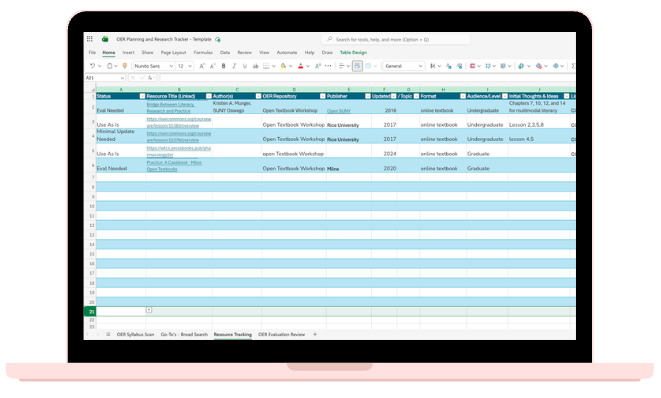661x398 pixels.
Task: Open the Bridge Between Literacy link
Action: pos(171,108)
